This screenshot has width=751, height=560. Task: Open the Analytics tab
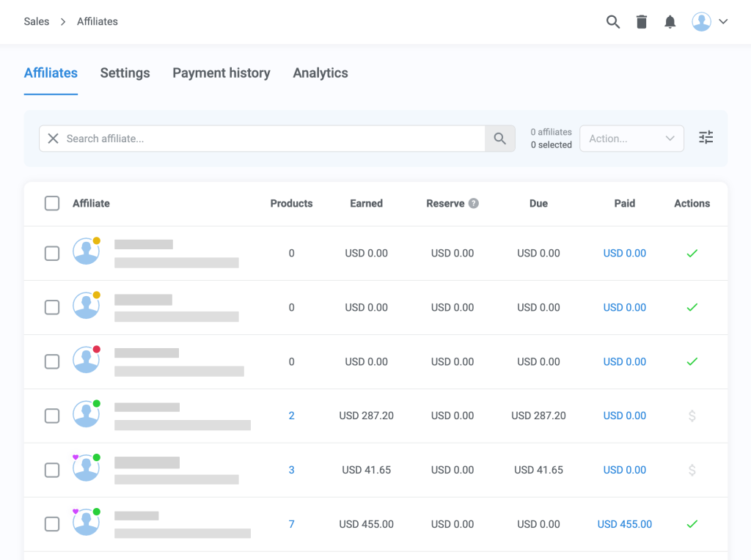(x=320, y=73)
